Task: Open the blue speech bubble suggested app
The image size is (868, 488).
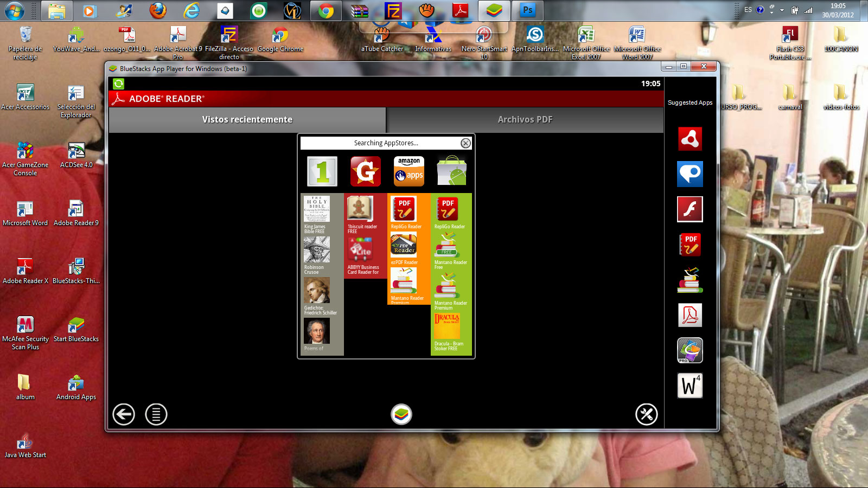Action: pos(690,174)
